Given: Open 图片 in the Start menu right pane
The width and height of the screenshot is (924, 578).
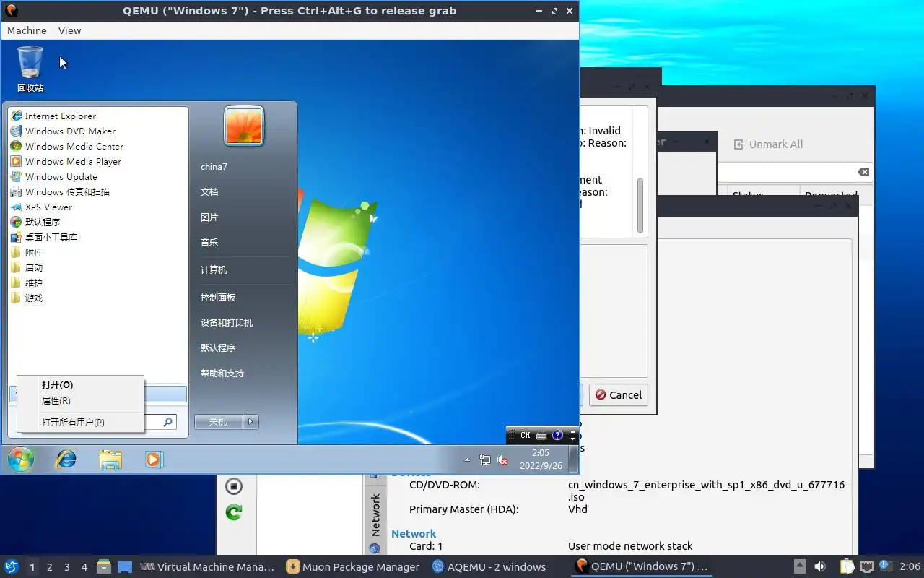Looking at the screenshot, I should 209,217.
